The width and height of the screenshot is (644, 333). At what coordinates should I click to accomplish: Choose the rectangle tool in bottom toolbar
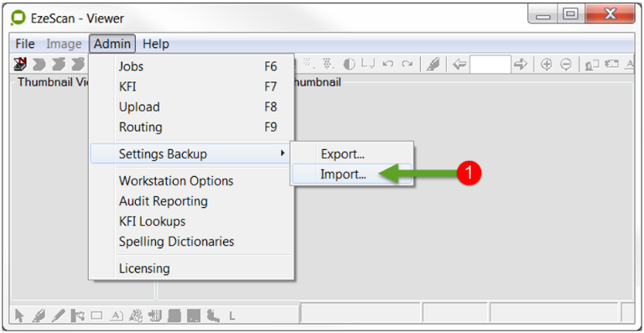tap(96, 315)
